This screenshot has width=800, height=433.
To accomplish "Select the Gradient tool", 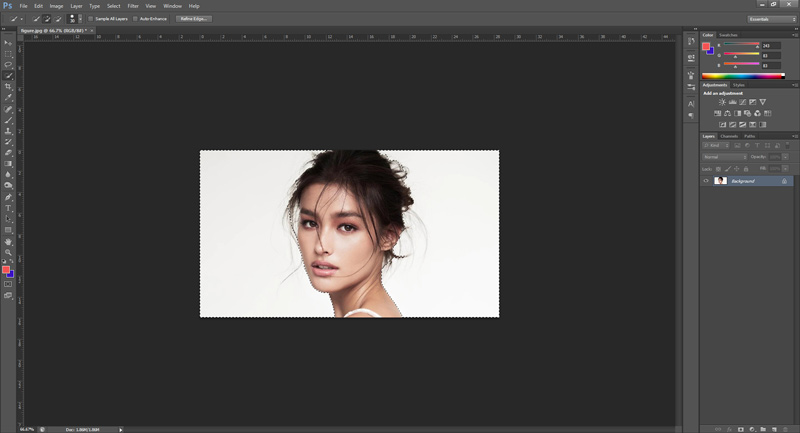I will pos(8,164).
